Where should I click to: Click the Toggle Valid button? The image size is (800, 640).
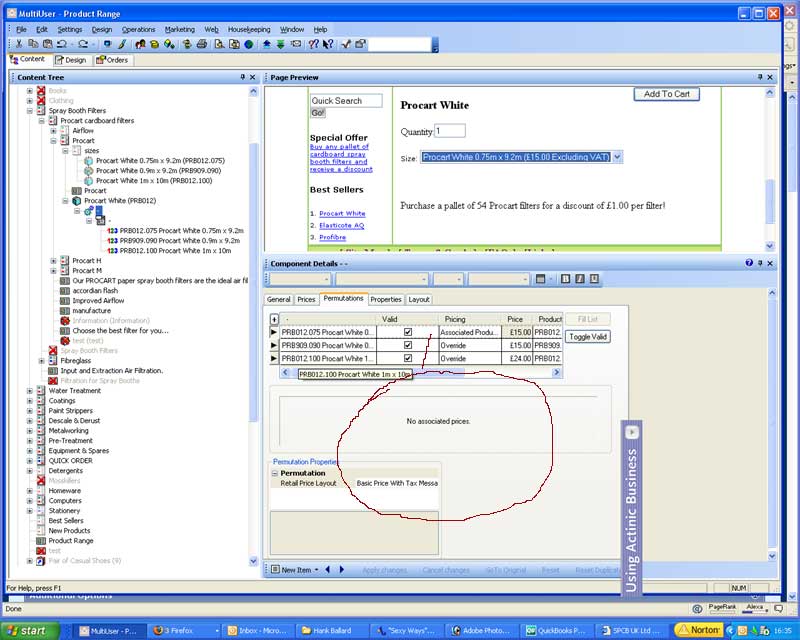(587, 337)
